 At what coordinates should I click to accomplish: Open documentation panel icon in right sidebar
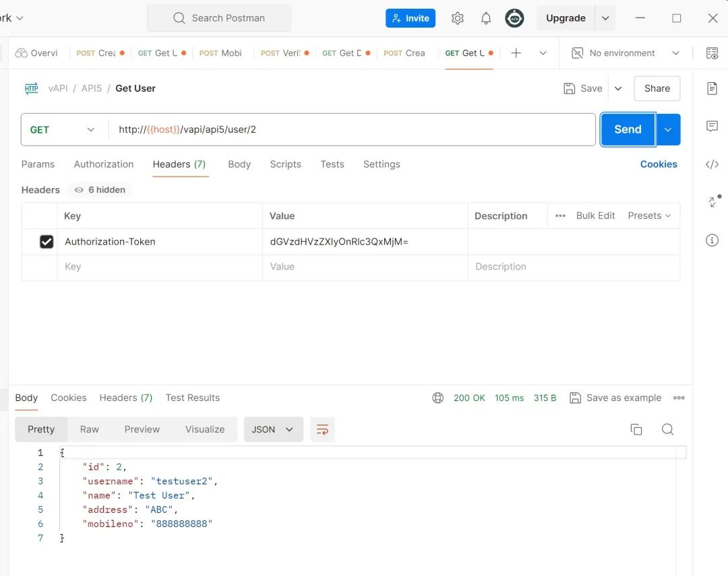[712, 88]
